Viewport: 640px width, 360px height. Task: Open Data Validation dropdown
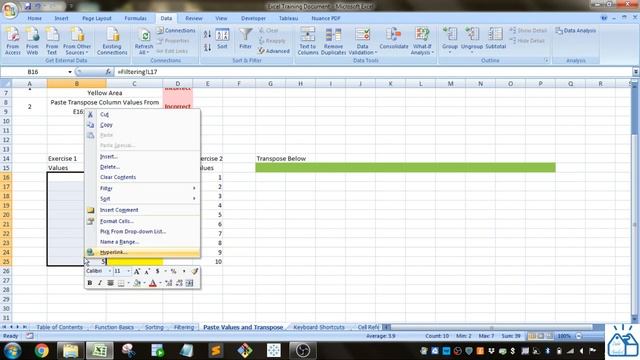pos(362,41)
